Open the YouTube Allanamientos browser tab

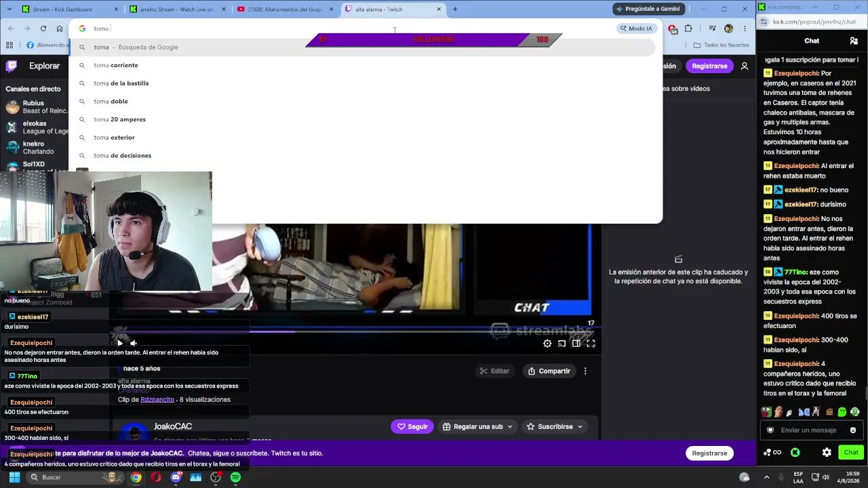(285, 9)
